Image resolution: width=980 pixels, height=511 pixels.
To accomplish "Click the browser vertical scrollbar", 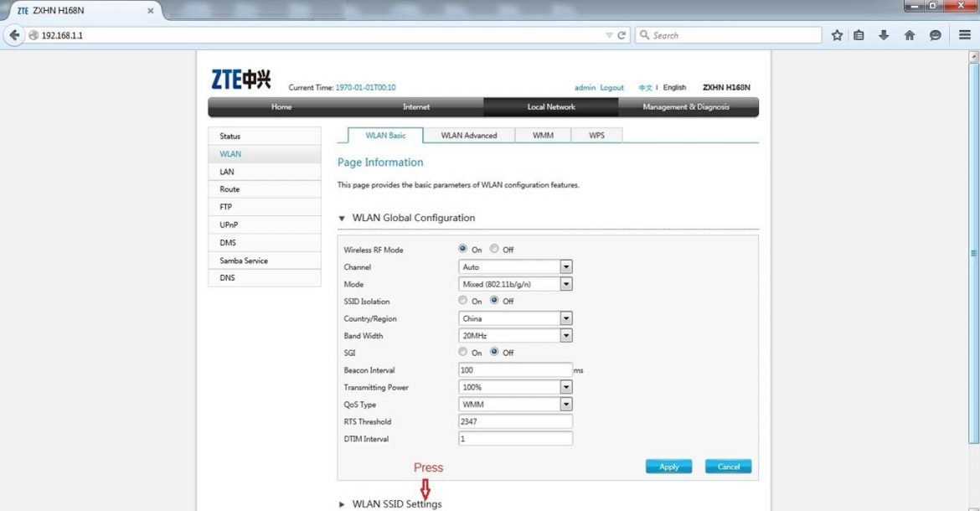I will [x=973, y=253].
